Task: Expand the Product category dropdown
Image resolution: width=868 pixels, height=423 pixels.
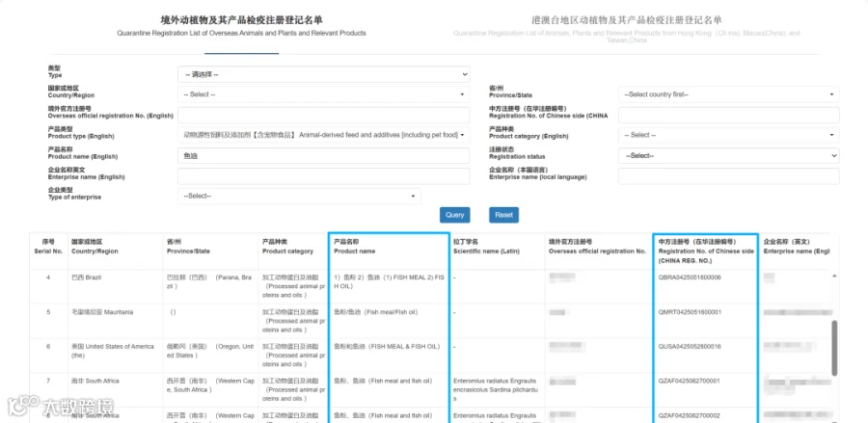Action: (x=728, y=135)
